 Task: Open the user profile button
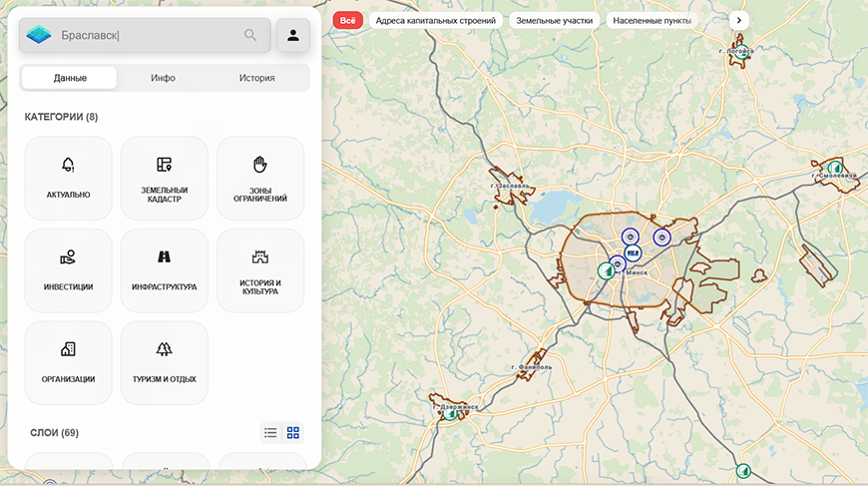tap(293, 35)
